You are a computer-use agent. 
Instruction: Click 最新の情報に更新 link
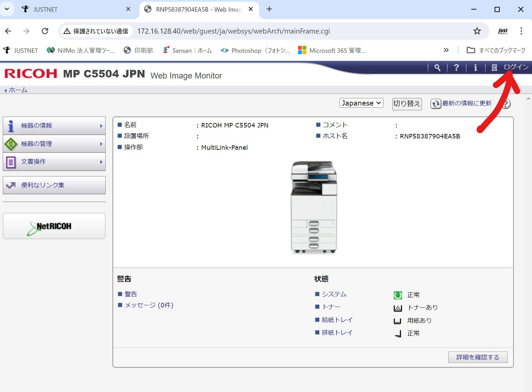[x=467, y=103]
